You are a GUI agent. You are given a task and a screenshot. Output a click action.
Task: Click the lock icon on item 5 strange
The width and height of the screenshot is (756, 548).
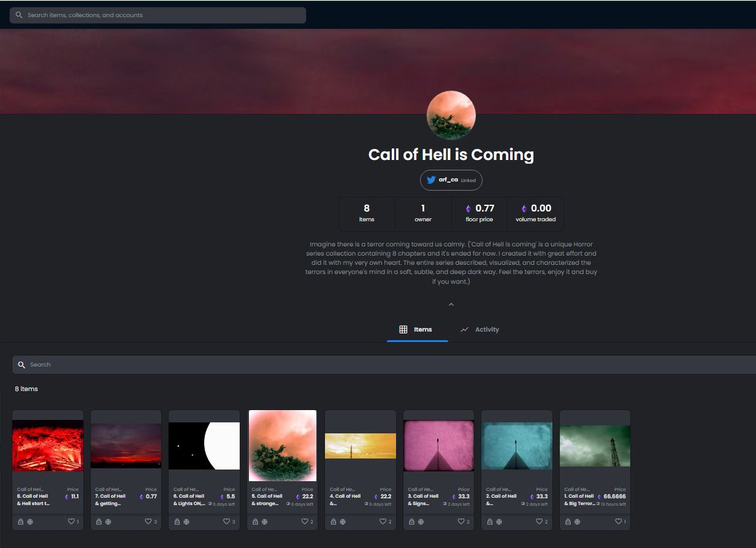(255, 522)
